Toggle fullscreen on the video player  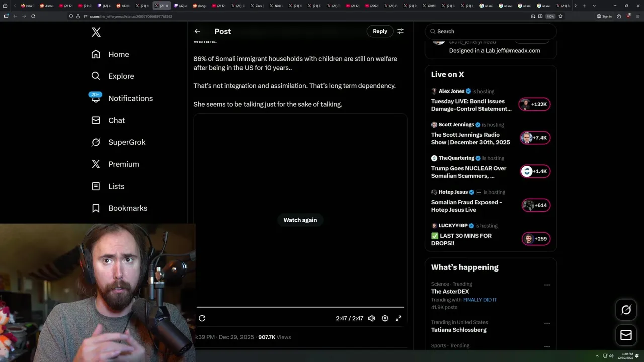click(x=398, y=318)
